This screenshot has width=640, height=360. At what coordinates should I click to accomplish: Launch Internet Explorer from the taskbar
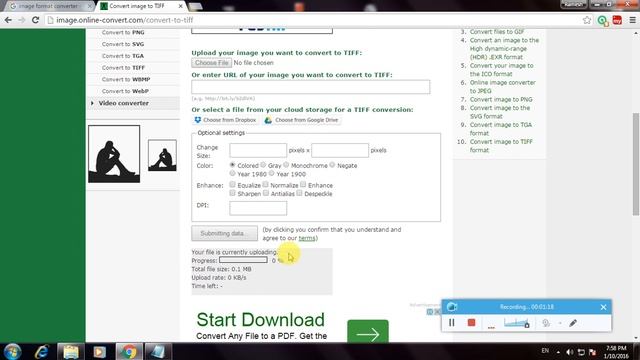(42, 351)
